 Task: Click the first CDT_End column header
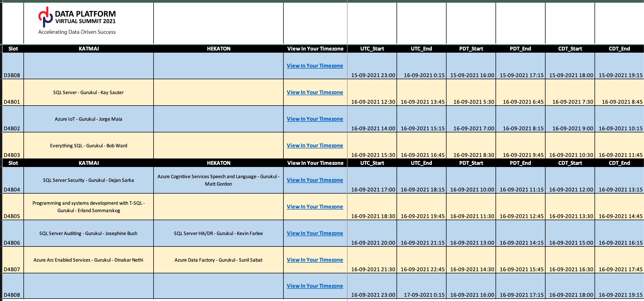pyautogui.click(x=620, y=49)
